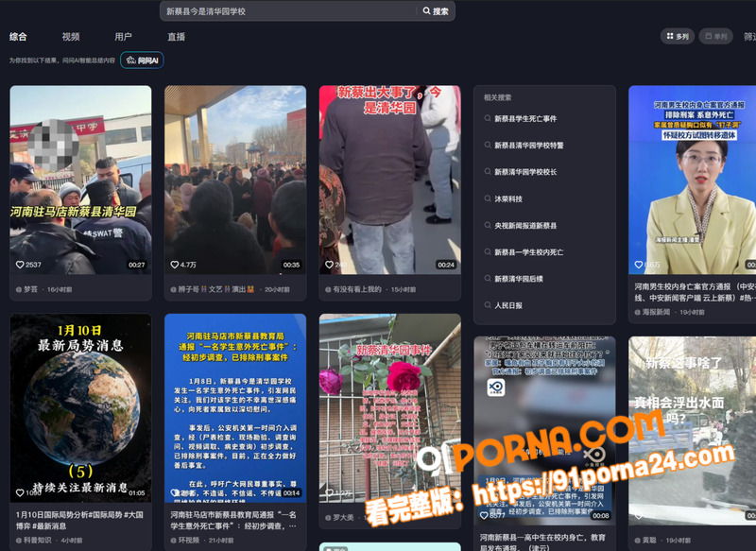This screenshot has width=756, height=551.
Task: Like the video with 2537 likes
Action: click(20, 265)
